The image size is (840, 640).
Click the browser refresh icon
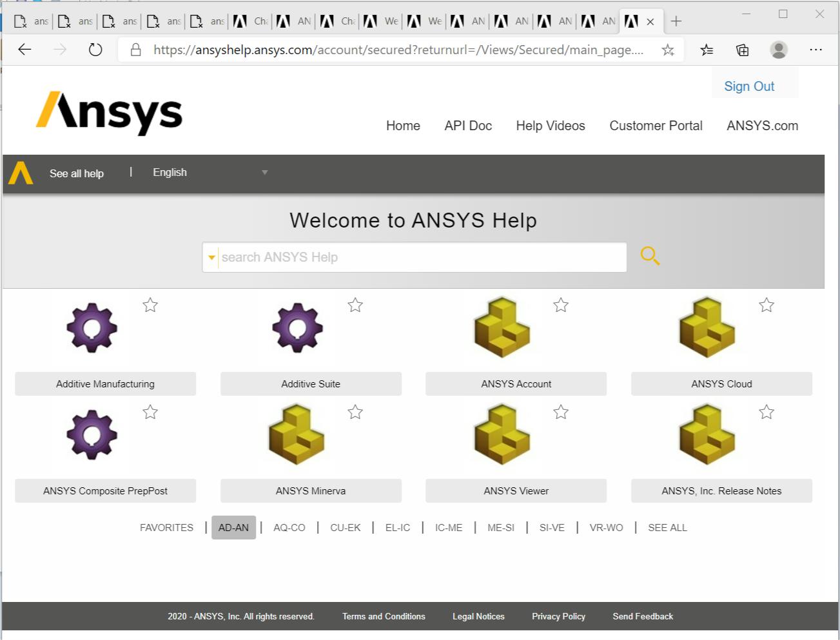[95, 50]
